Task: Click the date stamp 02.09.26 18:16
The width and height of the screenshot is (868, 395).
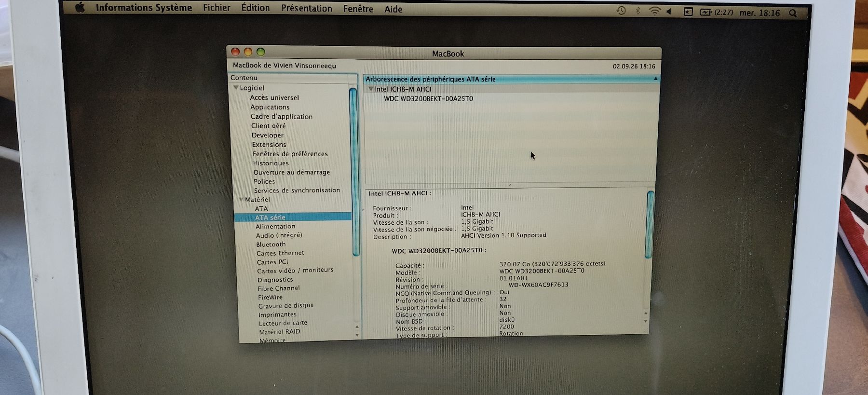Action: click(634, 66)
